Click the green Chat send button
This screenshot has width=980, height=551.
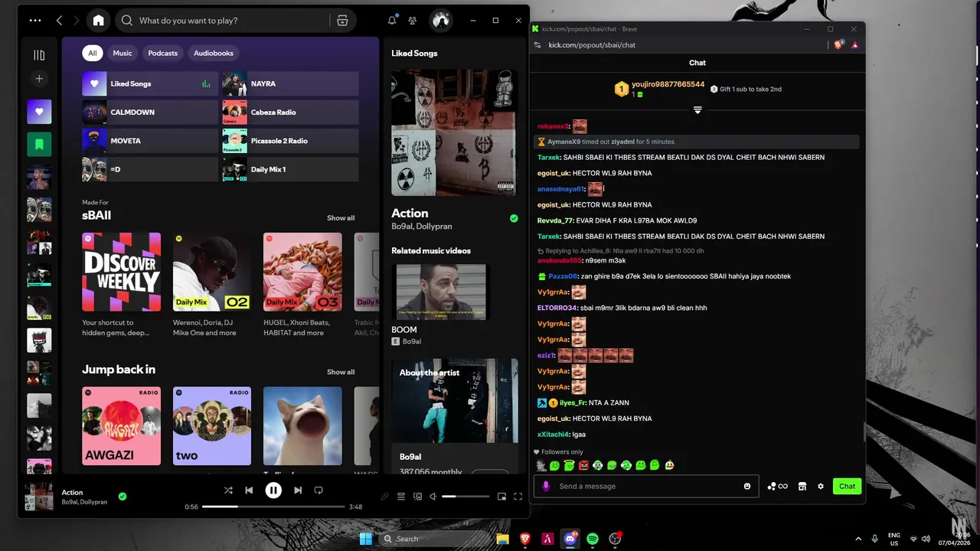847,486
